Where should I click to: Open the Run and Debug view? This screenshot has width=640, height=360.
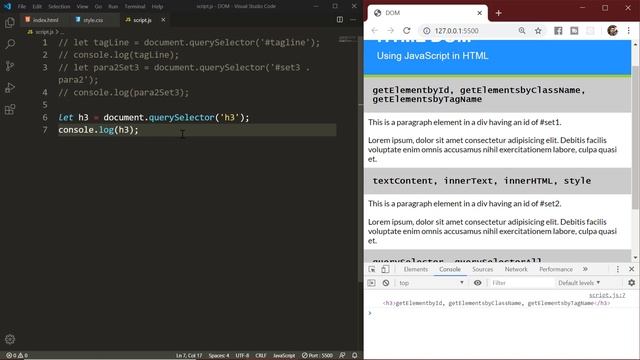click(x=10, y=87)
